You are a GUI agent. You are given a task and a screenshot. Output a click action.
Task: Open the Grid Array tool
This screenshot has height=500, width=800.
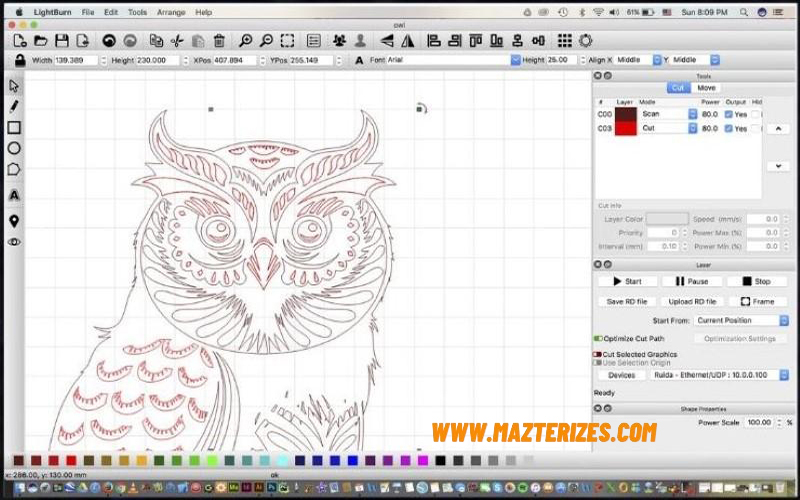pos(564,41)
